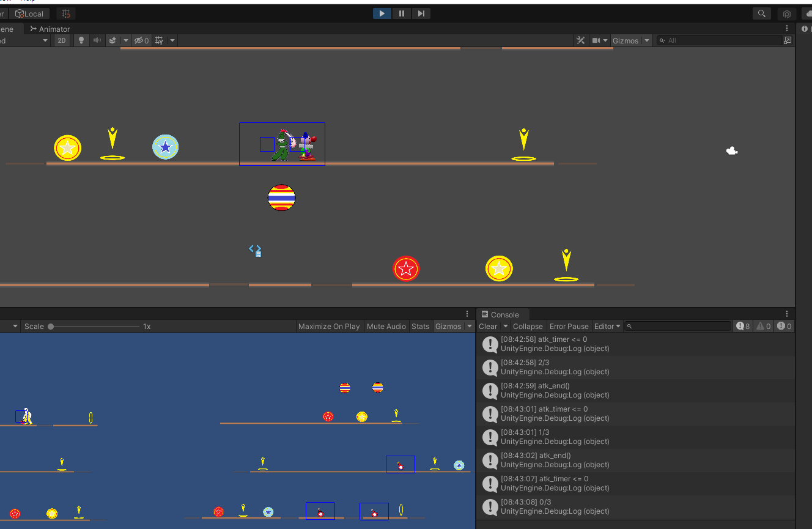The height and width of the screenshot is (529, 812).
Task: Open Scene camera settings icon
Action: click(x=596, y=40)
